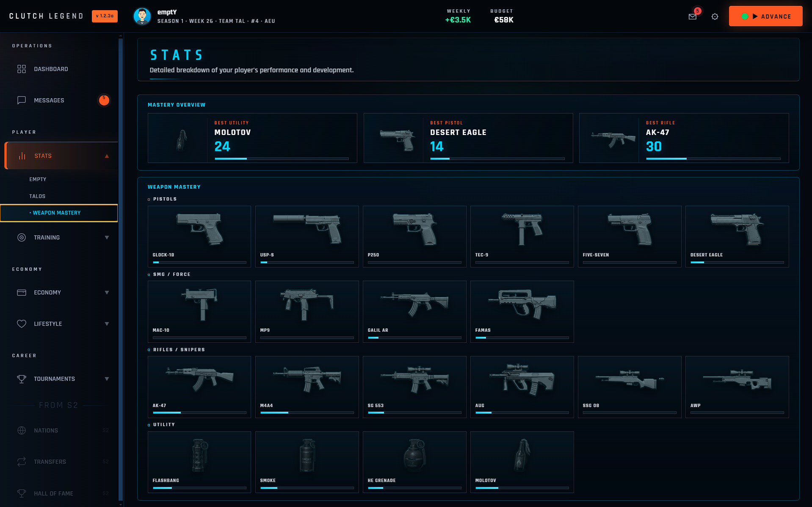Select the Molotov utility card
Screen dimensions: 812x507
click(x=522, y=462)
